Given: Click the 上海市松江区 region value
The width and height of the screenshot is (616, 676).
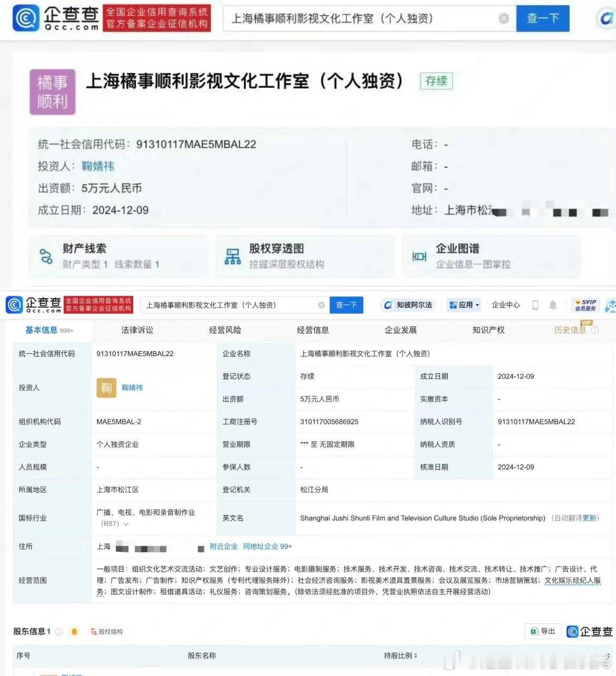Looking at the screenshot, I should pos(117,490).
